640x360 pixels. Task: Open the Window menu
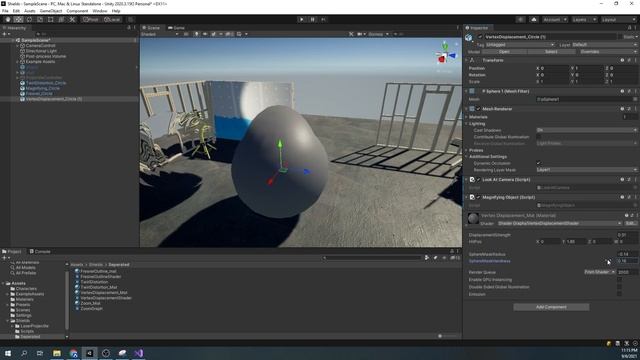[x=100, y=11]
